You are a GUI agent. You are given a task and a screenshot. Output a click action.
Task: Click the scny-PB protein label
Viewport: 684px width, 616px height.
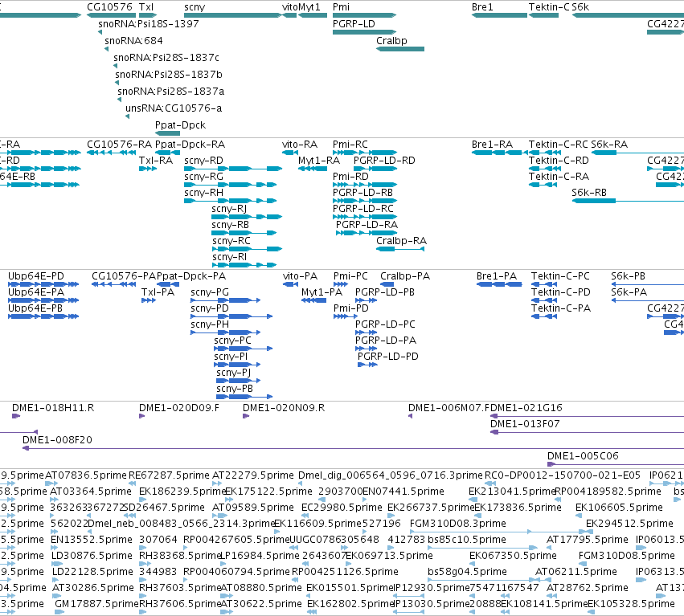[x=235, y=389]
